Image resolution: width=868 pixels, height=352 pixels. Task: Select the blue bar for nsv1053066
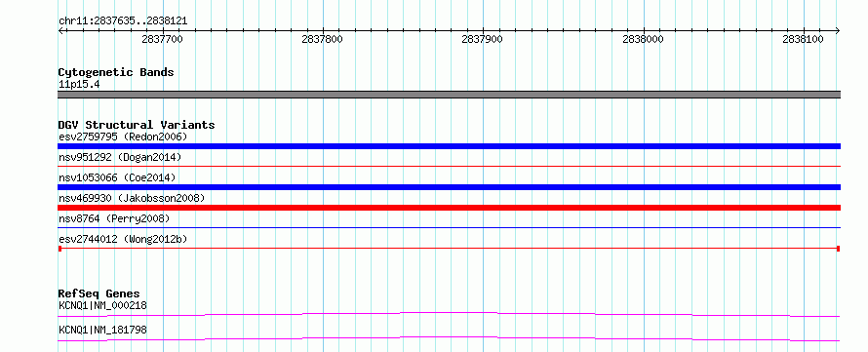click(x=450, y=187)
